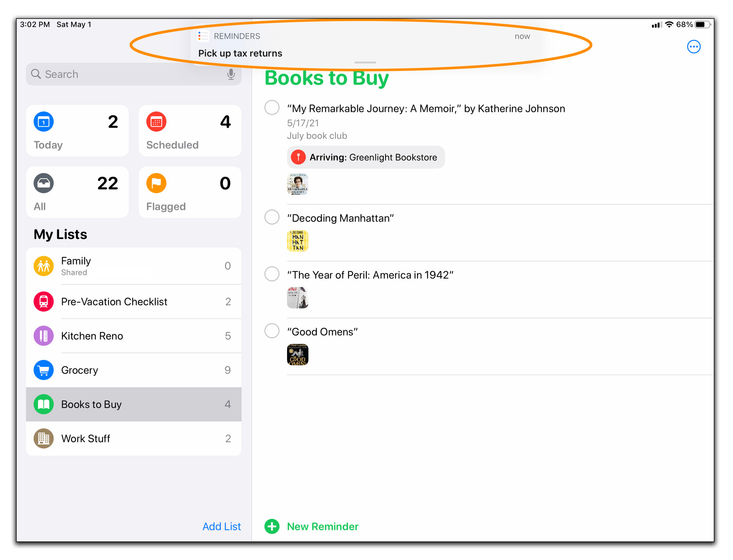Tap the microphone dictation icon in Search
This screenshot has height=560, width=733.
(x=231, y=74)
